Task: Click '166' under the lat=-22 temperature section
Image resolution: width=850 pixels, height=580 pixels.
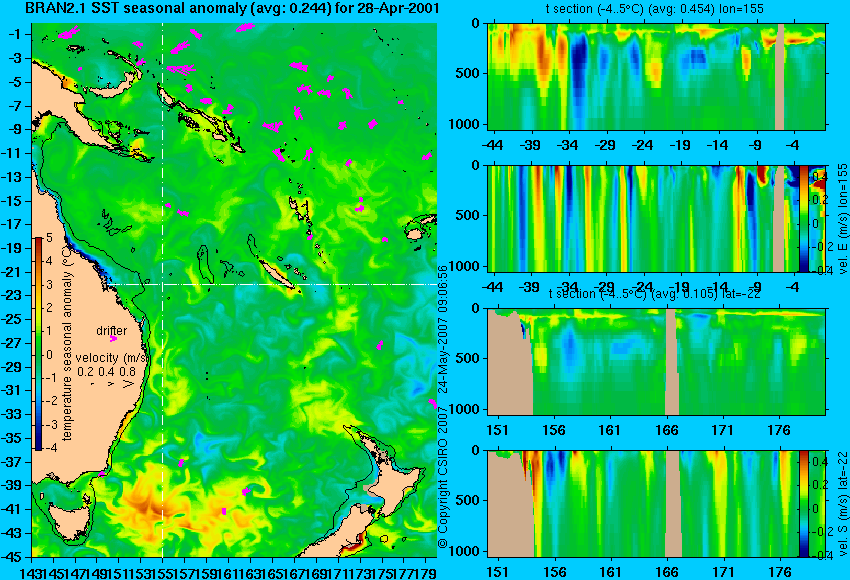Action: [666, 430]
